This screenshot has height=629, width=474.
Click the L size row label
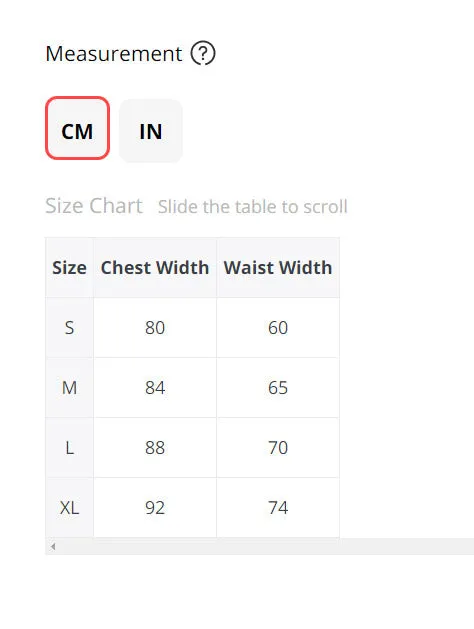pyautogui.click(x=69, y=448)
